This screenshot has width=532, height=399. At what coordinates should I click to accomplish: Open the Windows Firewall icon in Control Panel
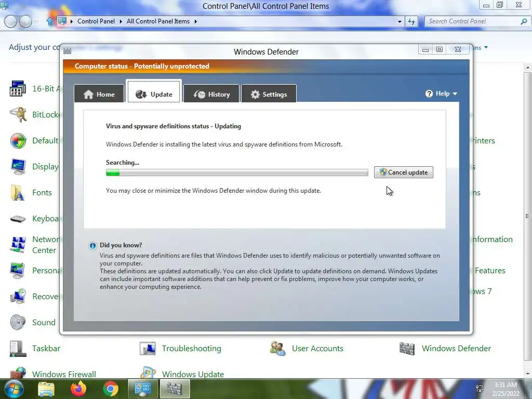tap(18, 373)
